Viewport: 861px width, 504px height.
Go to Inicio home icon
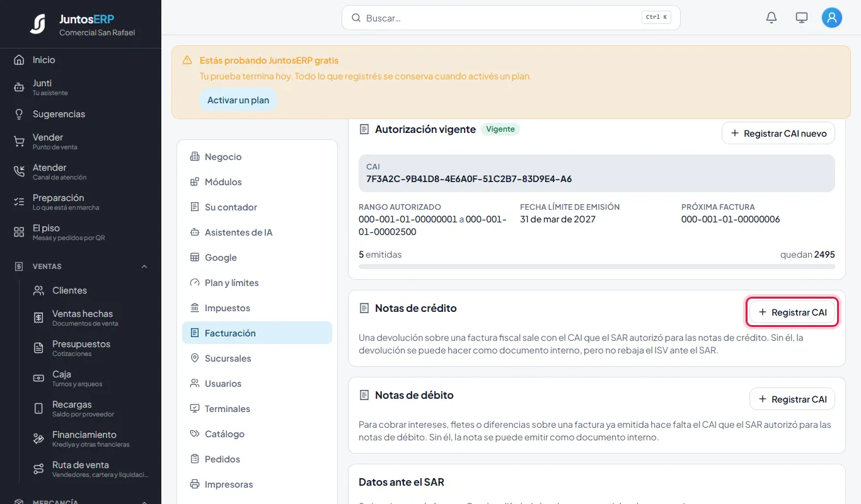19,60
